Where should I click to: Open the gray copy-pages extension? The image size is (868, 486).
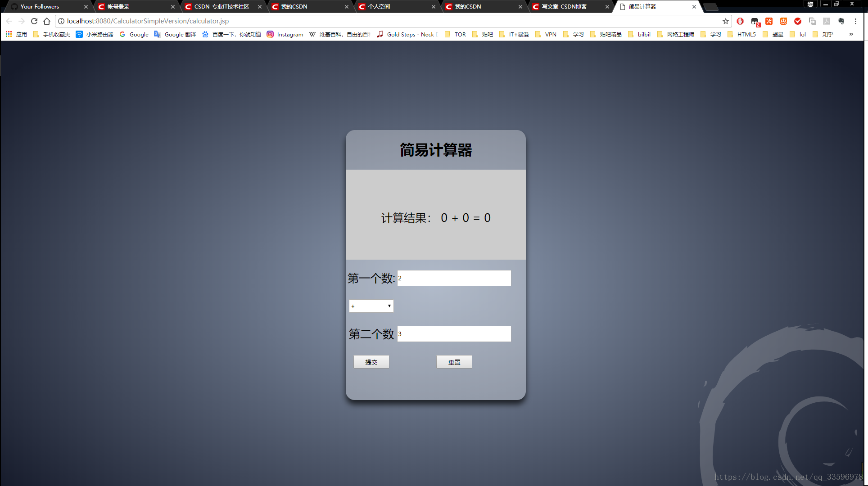tap(812, 21)
